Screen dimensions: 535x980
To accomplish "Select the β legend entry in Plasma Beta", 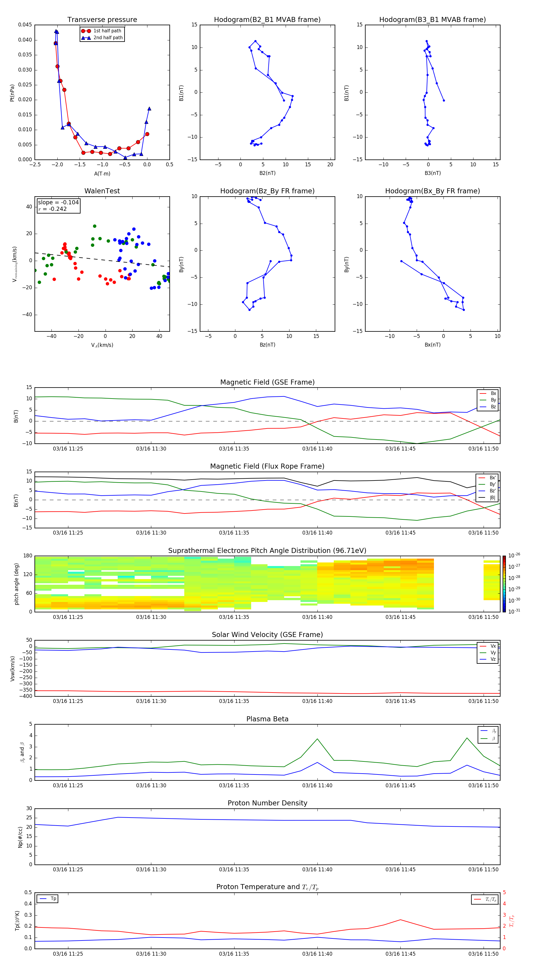I will [488, 739].
